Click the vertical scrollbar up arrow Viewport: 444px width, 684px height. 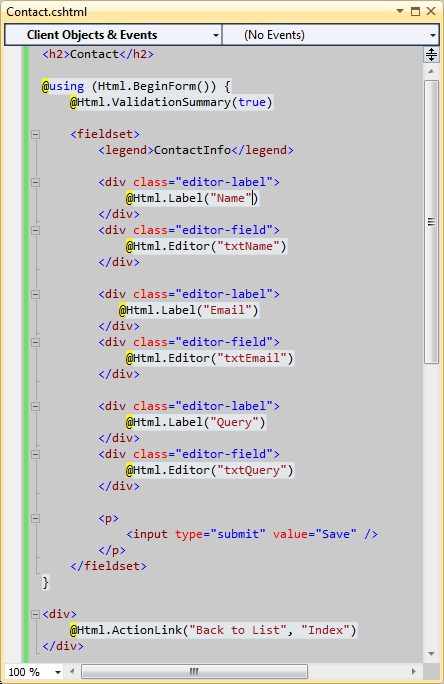(x=431, y=71)
